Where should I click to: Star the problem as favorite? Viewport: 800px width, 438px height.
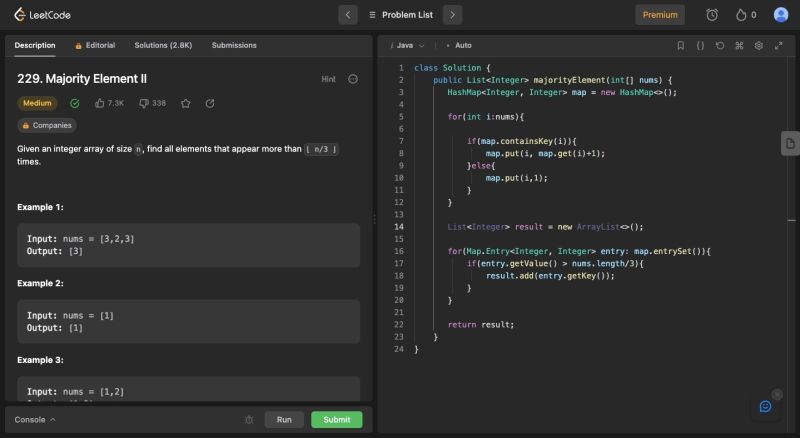coord(185,103)
